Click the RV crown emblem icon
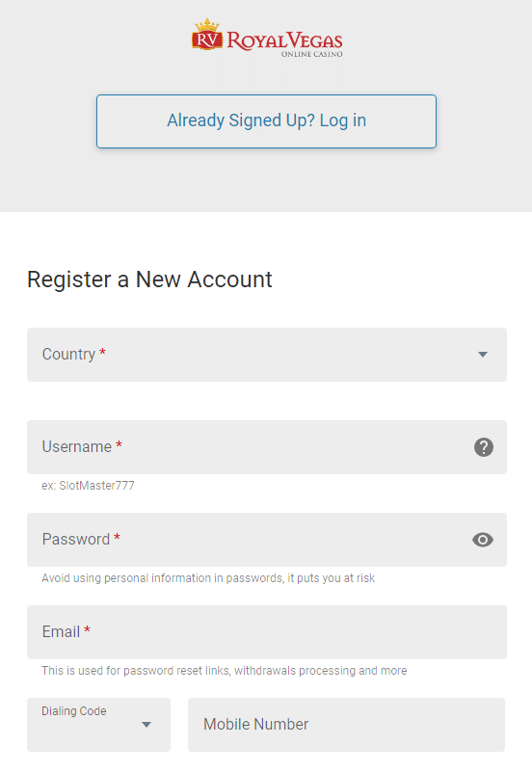 point(207,35)
